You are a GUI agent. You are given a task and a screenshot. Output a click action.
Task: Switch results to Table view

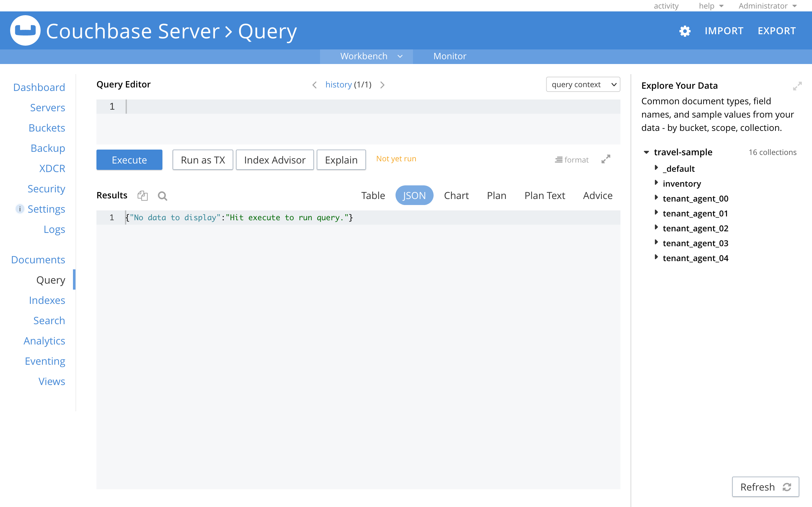click(373, 195)
